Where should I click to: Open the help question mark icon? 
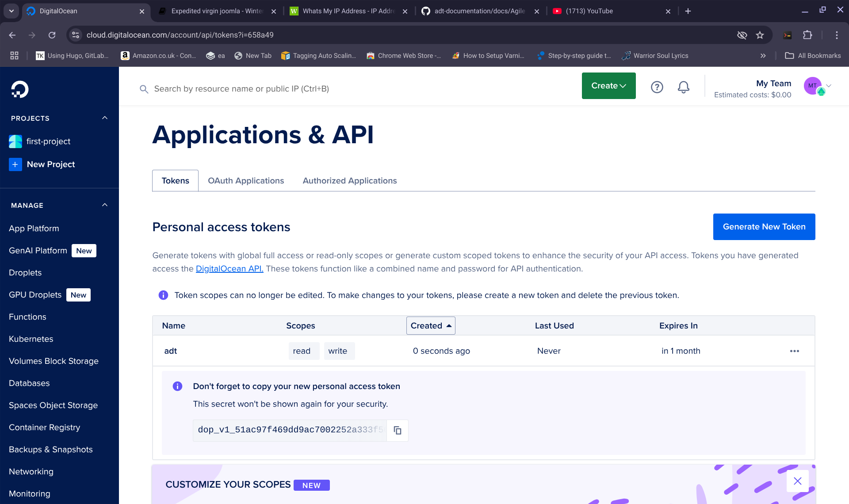[x=657, y=87]
